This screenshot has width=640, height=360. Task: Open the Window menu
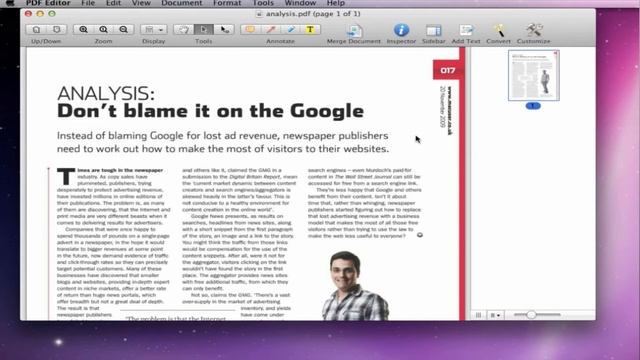coord(300,3)
